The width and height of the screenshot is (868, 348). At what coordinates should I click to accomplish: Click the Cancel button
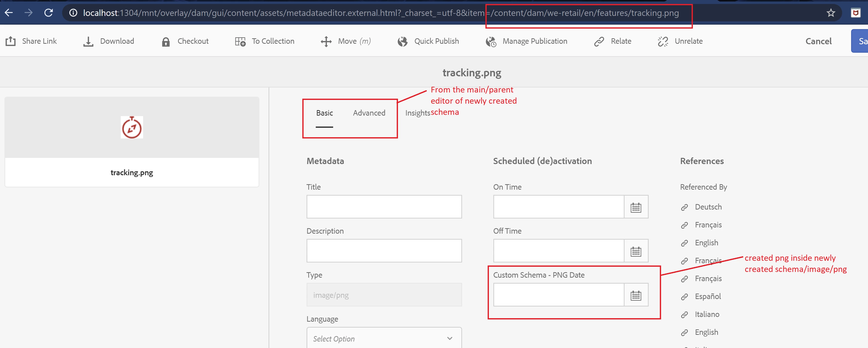pyautogui.click(x=818, y=41)
